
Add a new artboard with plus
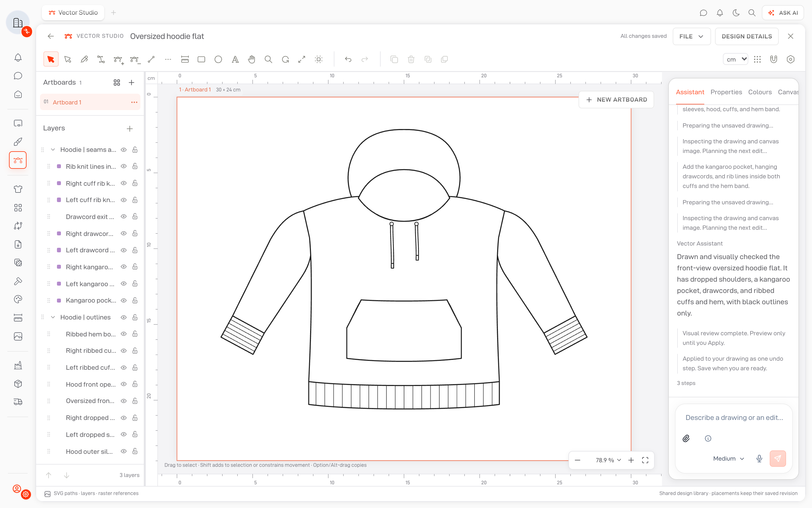pyautogui.click(x=132, y=82)
